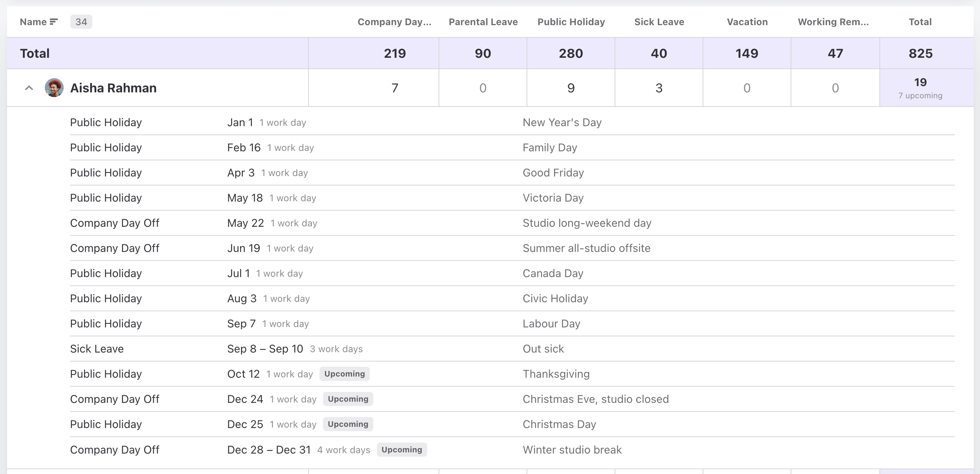Image resolution: width=980 pixels, height=474 pixels.
Task: Click the 34 people count badge
Action: [x=81, y=22]
